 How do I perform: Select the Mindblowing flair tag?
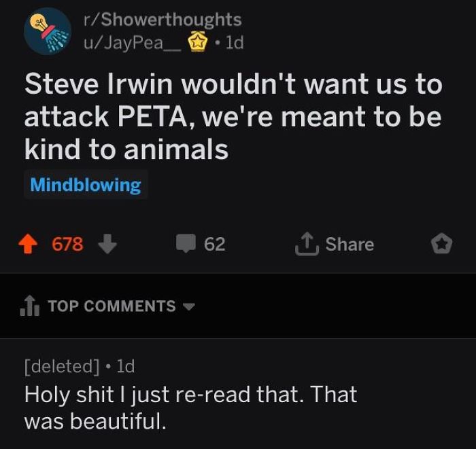point(86,185)
